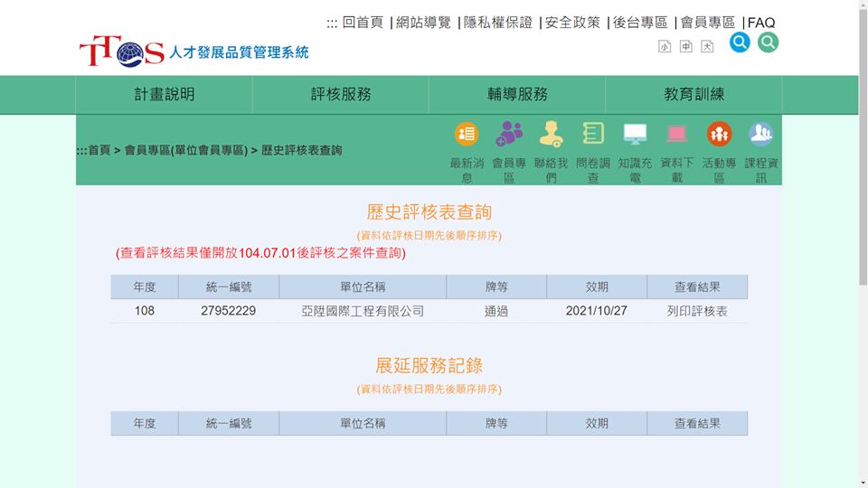Screen dimensions: 868x488
Task: Open the FAQ link in header
Action: click(x=761, y=23)
